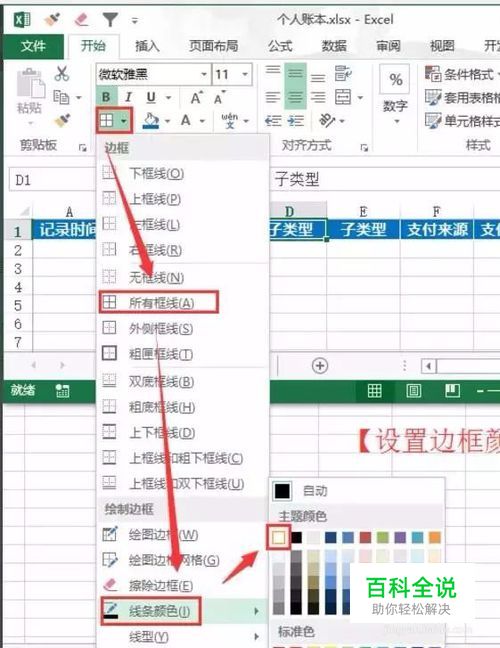Toggle bold formatting B
The image size is (500, 648).
pos(106,97)
